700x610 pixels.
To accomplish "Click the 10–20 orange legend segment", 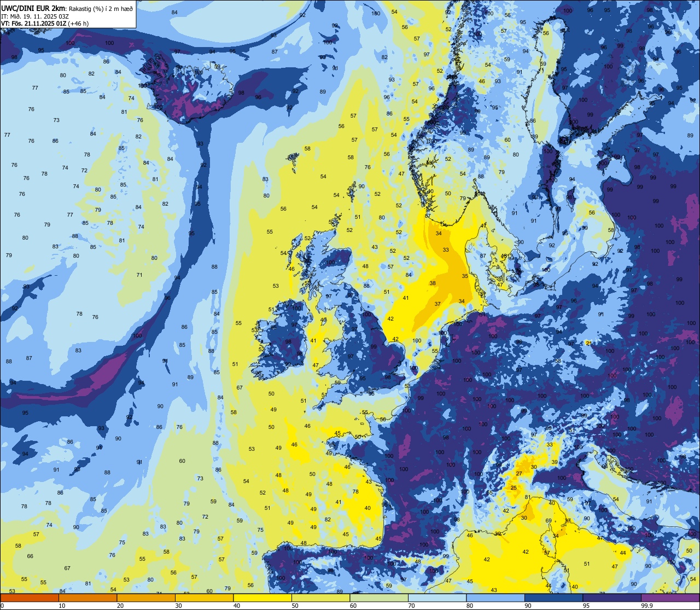I will click(87, 598).
